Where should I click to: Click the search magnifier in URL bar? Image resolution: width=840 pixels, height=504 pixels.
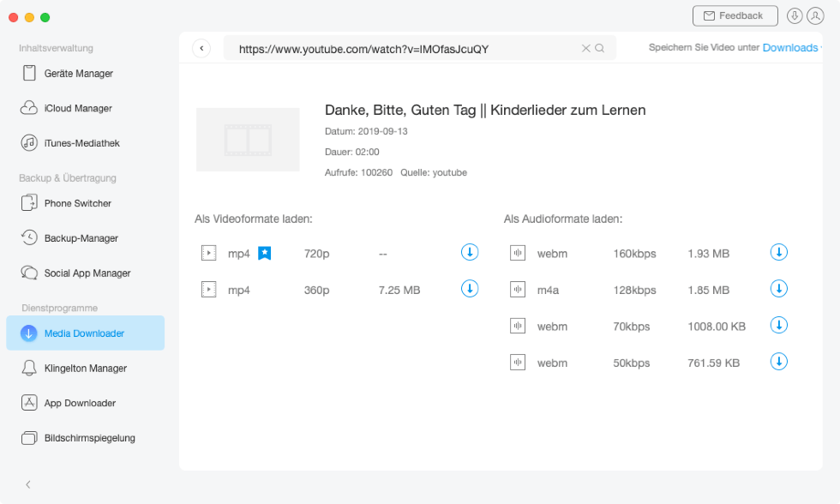click(x=600, y=49)
